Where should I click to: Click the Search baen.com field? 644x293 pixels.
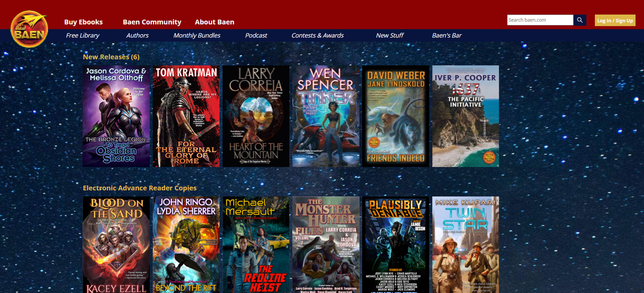pyautogui.click(x=540, y=20)
